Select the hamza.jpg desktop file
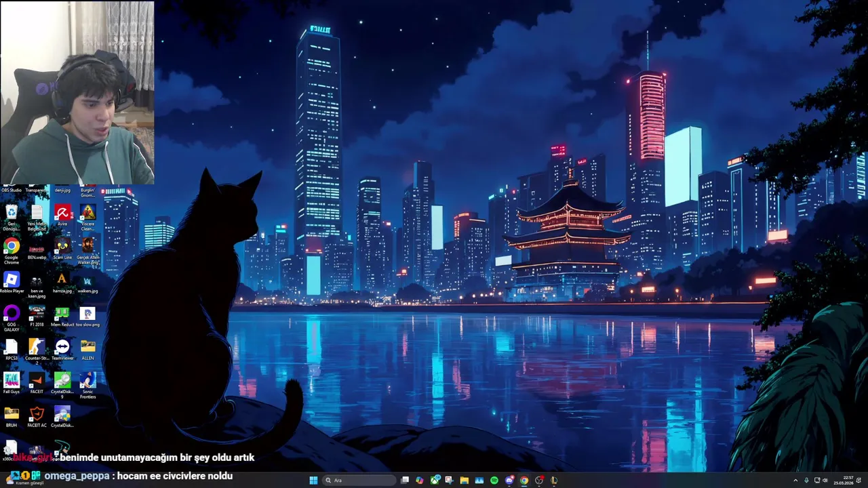This screenshot has height=488, width=868. [x=62, y=283]
